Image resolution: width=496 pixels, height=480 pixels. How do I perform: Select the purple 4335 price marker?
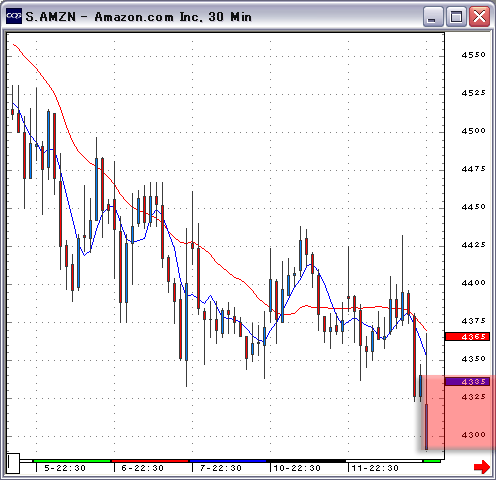467,381
